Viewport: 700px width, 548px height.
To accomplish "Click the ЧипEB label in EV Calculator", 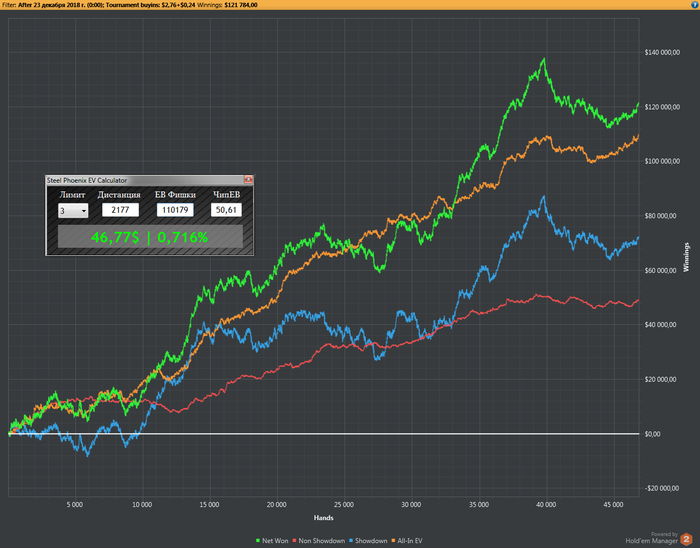I will coord(226,195).
